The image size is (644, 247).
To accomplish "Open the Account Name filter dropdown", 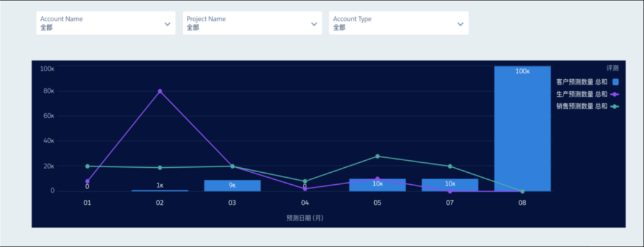I will tap(106, 23).
